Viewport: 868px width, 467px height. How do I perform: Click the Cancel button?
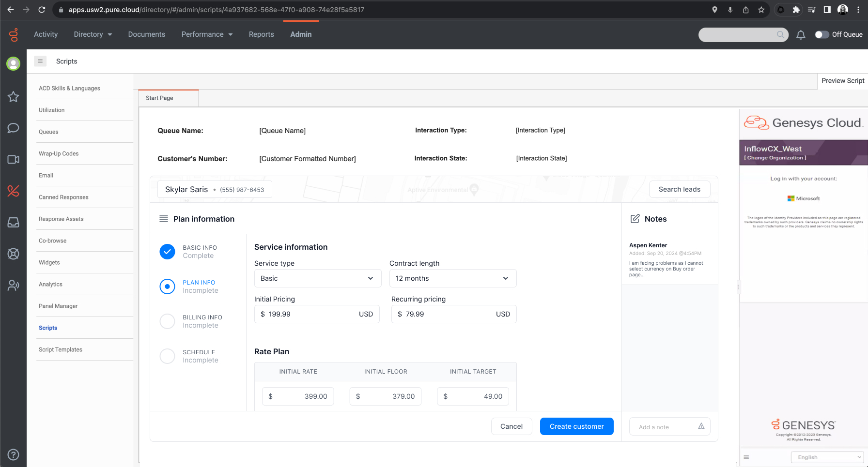[x=511, y=426]
